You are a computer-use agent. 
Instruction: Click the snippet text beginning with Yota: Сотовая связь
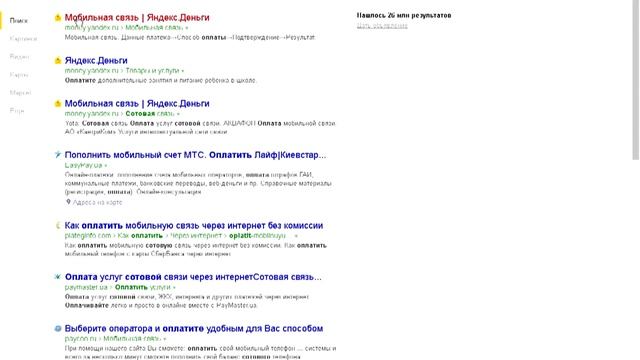tap(200, 127)
